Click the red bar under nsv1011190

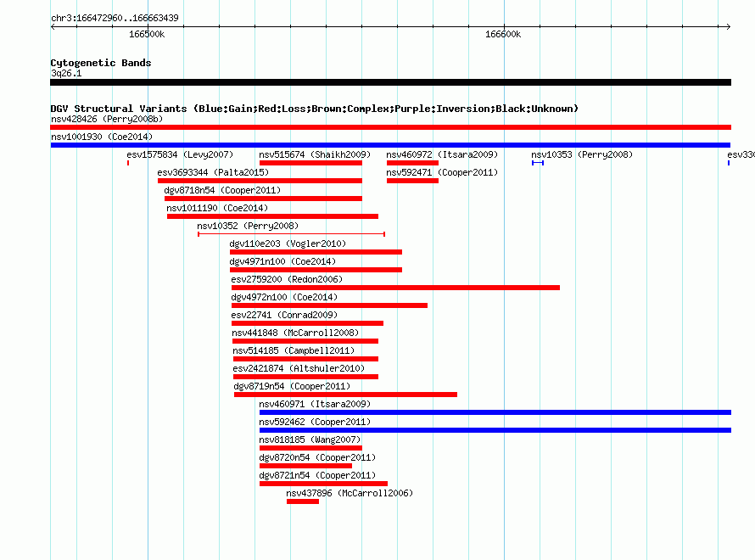[272, 216]
